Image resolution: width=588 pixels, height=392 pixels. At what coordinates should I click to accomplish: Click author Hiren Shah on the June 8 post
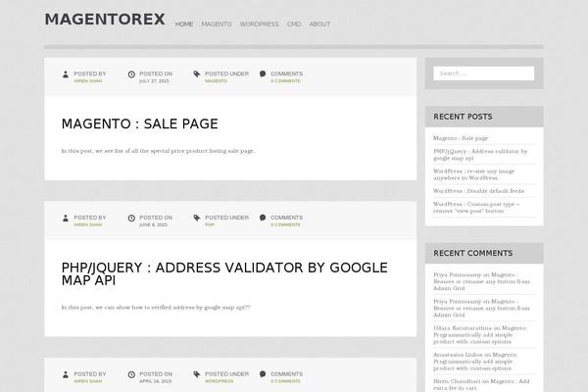point(88,224)
